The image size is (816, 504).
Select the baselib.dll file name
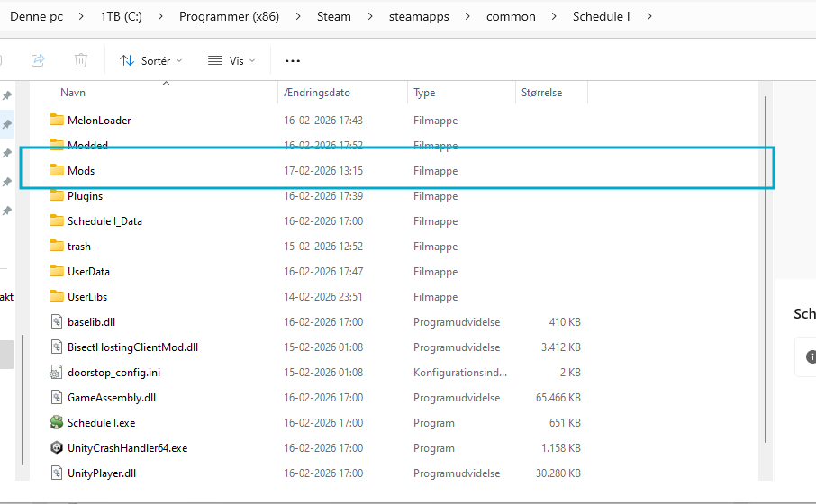(91, 322)
